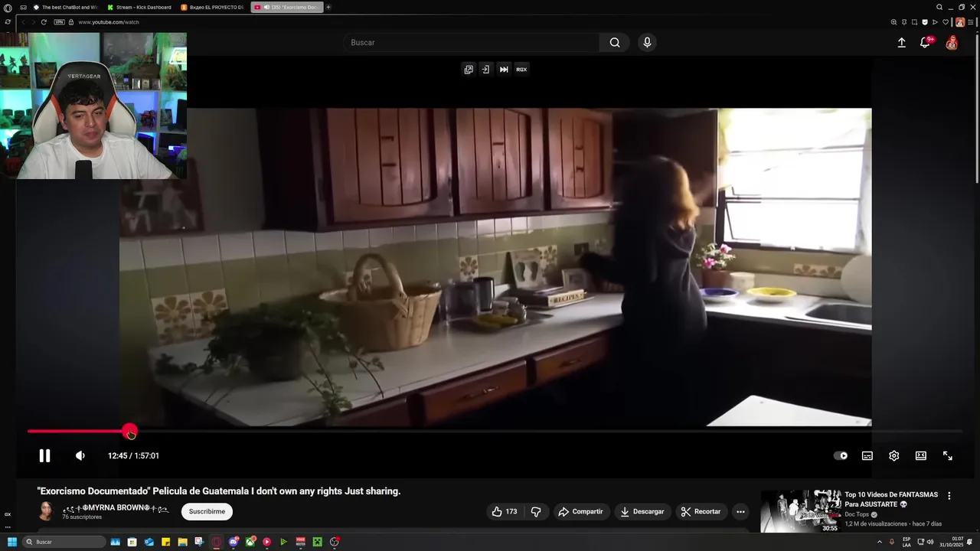
Task: Open File Explorer from the taskbar
Action: tap(182, 542)
